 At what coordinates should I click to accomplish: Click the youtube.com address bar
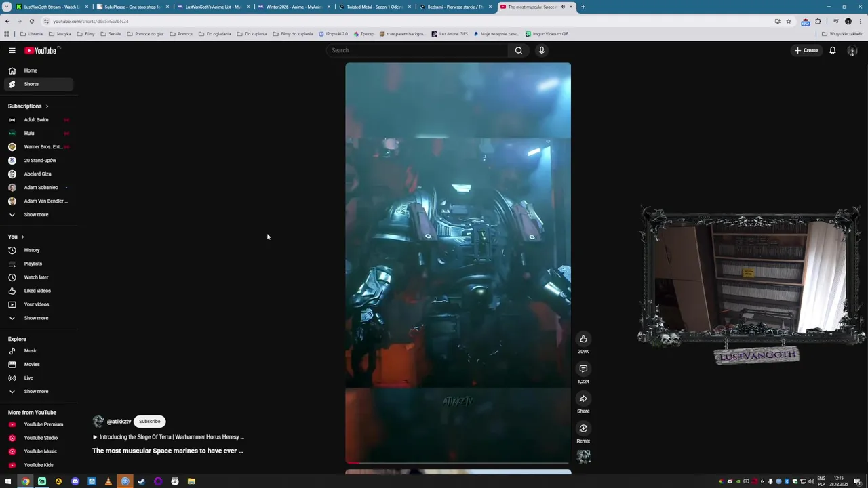[x=407, y=21]
